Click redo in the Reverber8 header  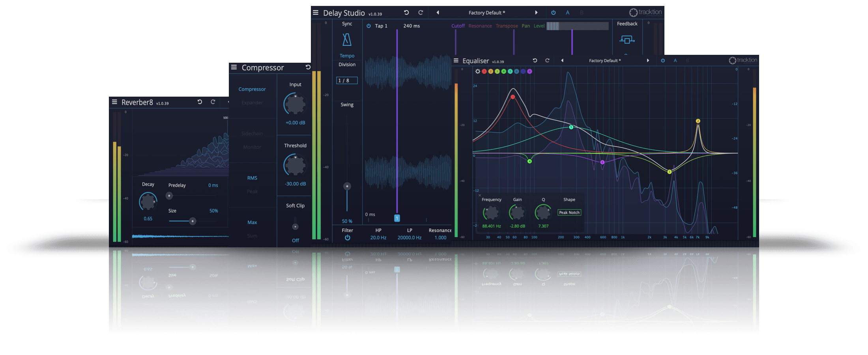(x=213, y=102)
